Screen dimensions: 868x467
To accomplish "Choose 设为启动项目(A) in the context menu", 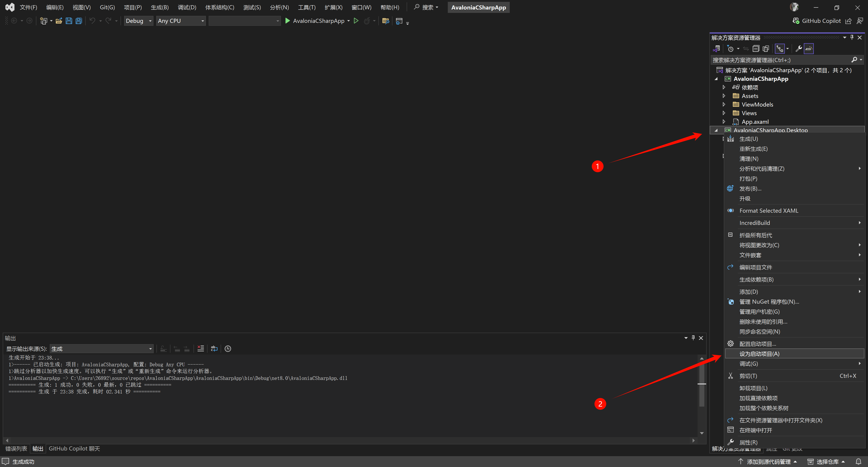I will [x=795, y=354].
